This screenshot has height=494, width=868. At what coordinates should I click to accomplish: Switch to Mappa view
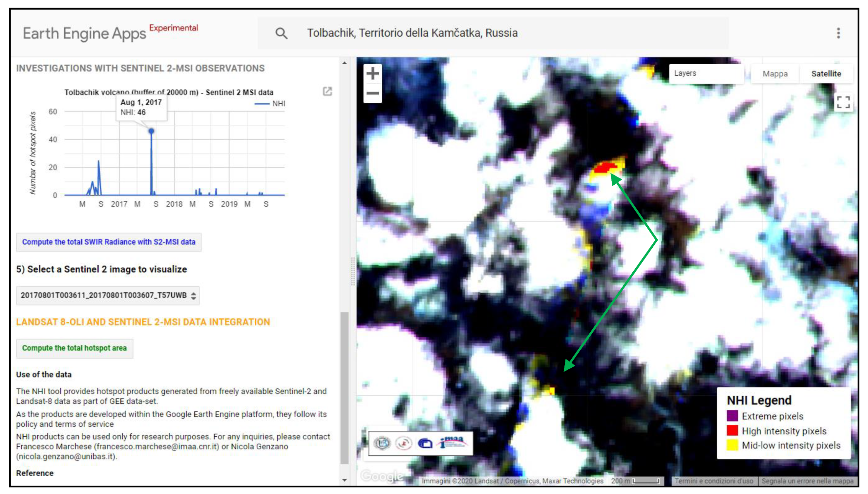[775, 73]
